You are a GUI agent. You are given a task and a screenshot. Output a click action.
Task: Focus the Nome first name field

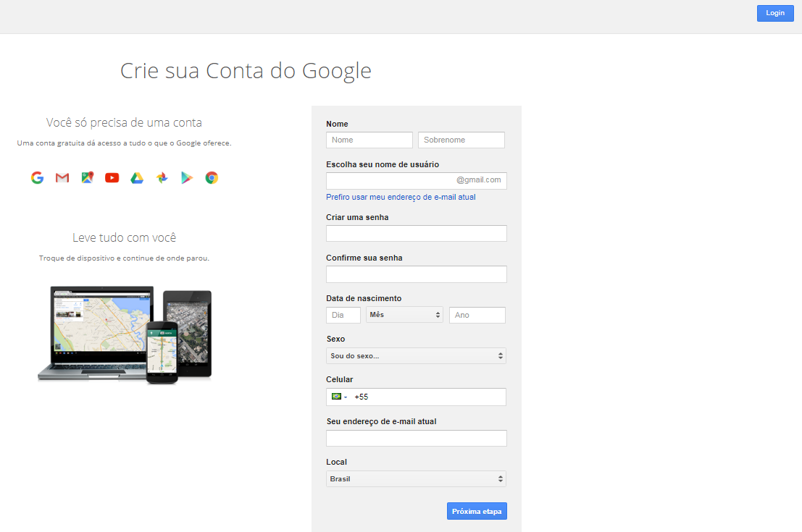(x=369, y=140)
